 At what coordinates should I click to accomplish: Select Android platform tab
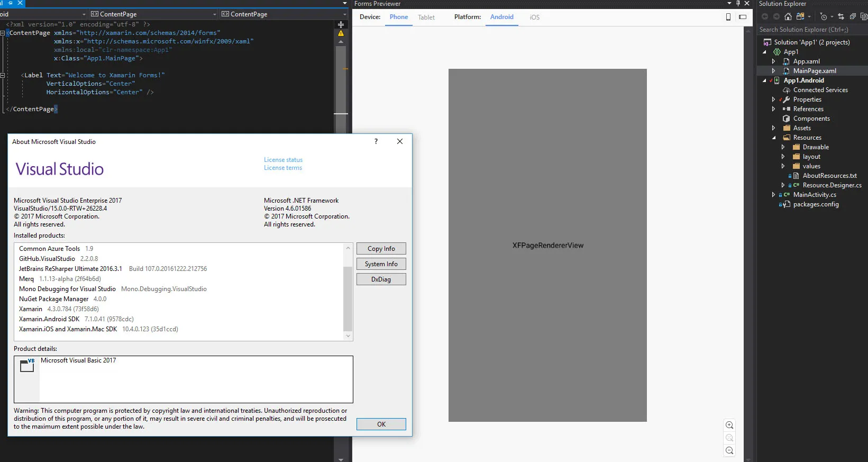[502, 17]
